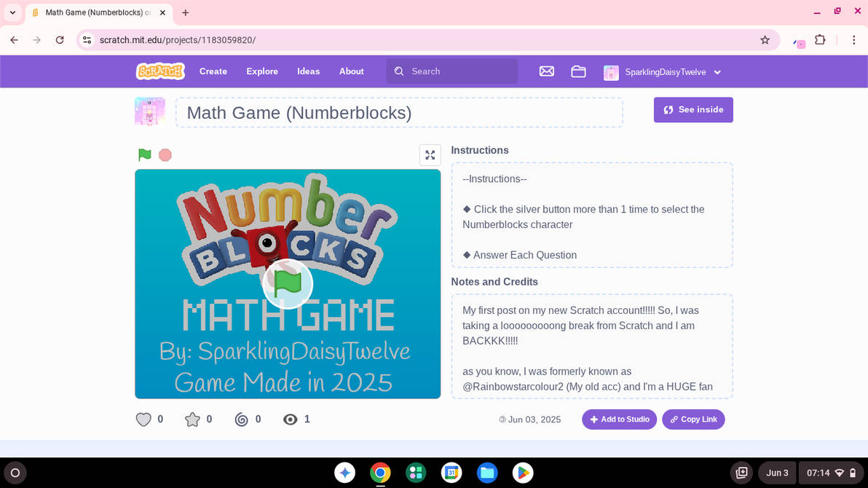Reload the page
This screenshot has height=488, width=868.
coord(60,40)
